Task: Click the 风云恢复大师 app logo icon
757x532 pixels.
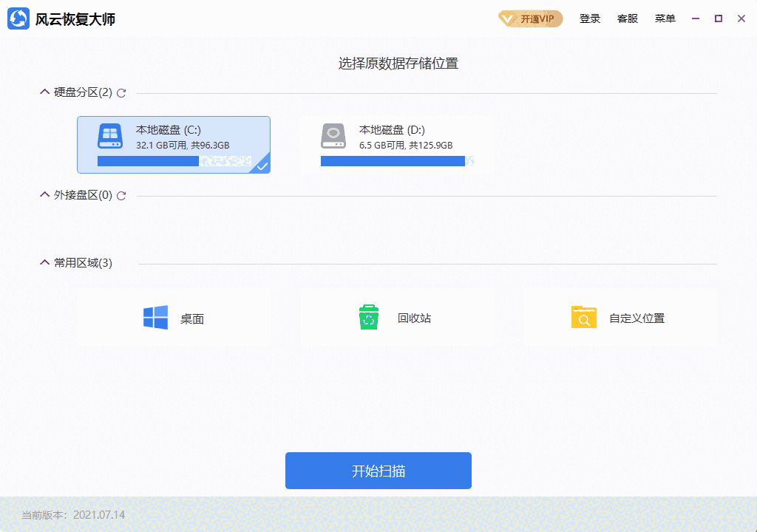Action: coord(18,18)
